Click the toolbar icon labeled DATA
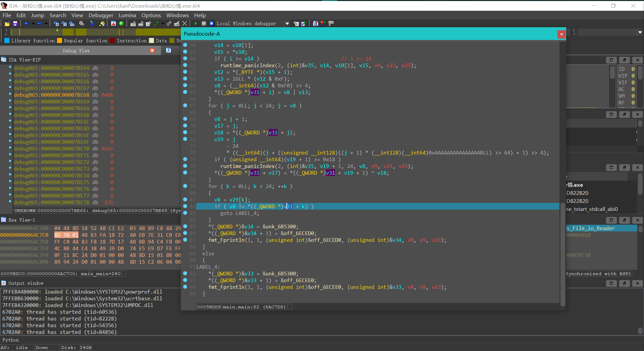The width and height of the screenshot is (644, 351). coord(141,24)
